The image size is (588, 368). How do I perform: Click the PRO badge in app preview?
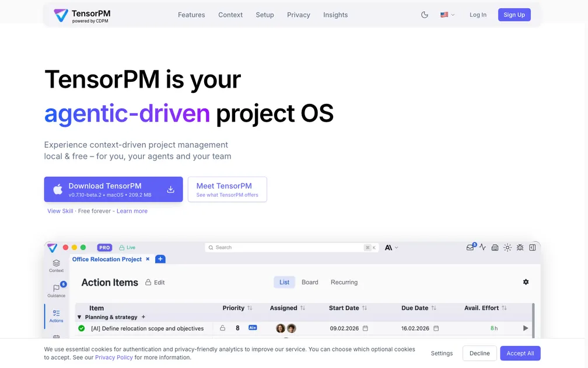coord(104,248)
